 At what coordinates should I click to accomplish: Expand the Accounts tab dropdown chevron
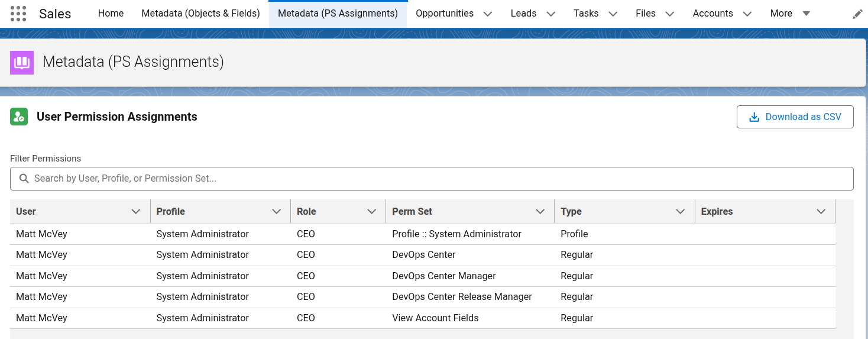click(747, 14)
